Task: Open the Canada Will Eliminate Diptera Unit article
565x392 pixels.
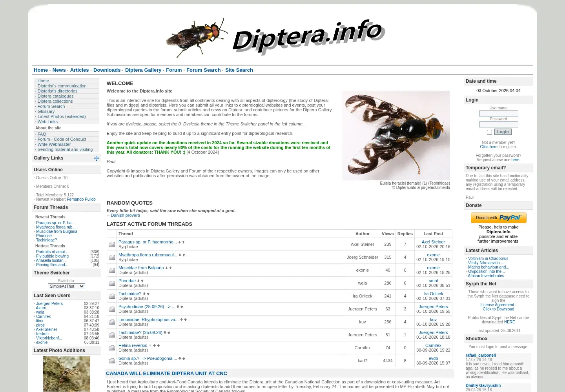Action: coord(166,374)
